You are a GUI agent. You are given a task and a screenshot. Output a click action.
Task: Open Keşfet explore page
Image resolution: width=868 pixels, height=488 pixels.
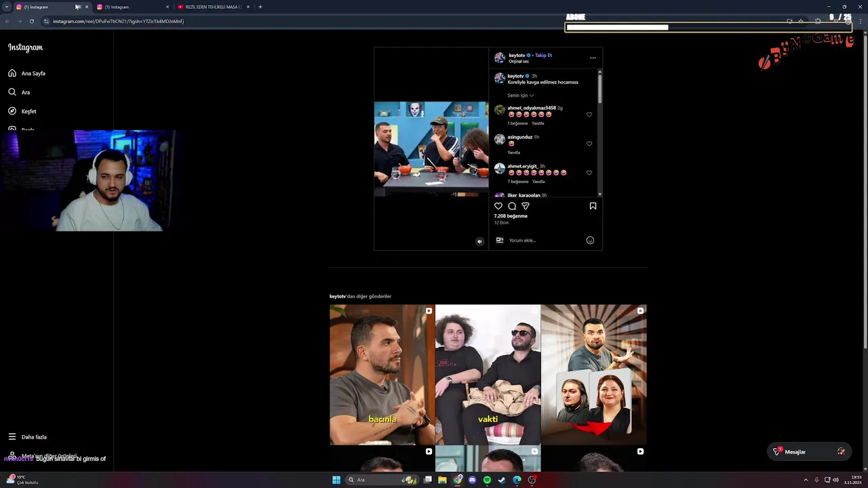click(22, 111)
